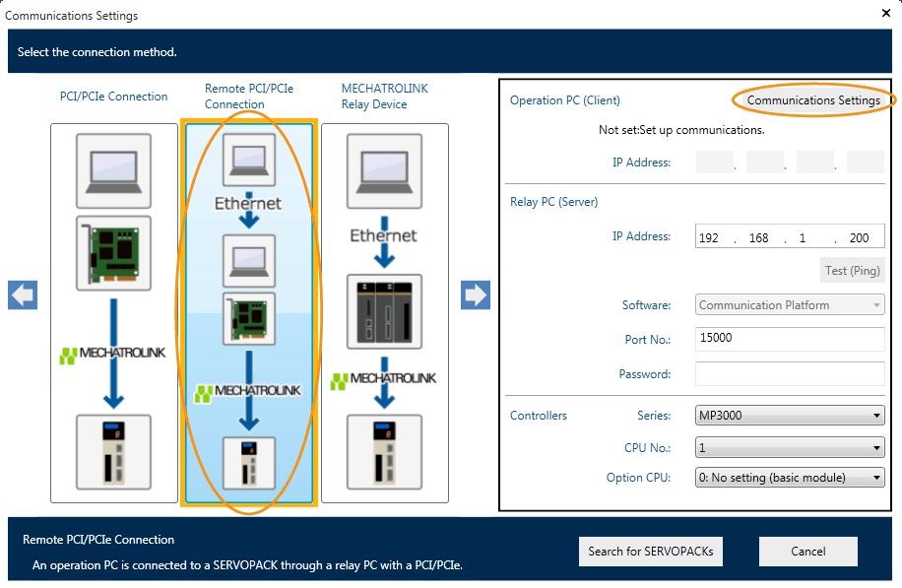
Task: Click Search for SERVOPACKs button
Action: click(651, 552)
